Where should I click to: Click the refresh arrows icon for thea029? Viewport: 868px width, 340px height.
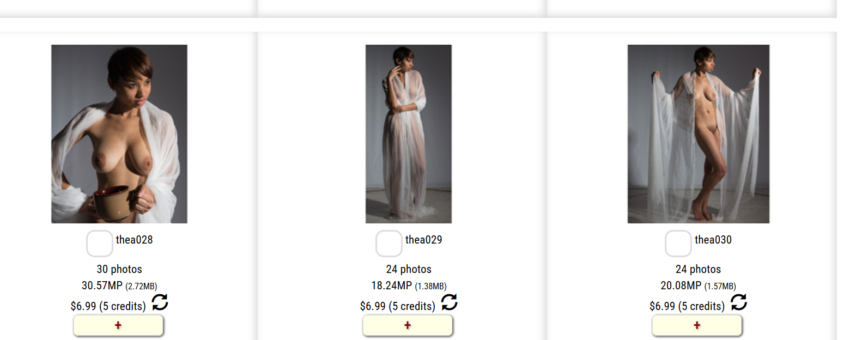[x=450, y=302]
